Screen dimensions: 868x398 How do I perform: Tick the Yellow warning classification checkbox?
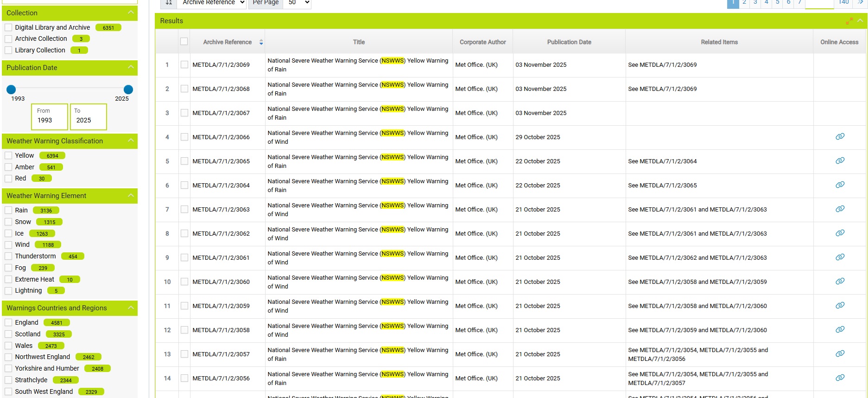click(8, 155)
